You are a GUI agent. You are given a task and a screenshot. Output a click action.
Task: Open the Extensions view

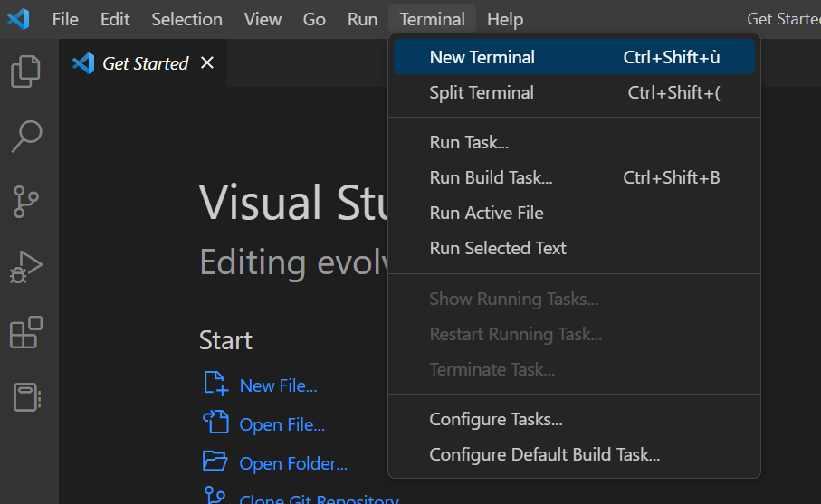click(25, 332)
